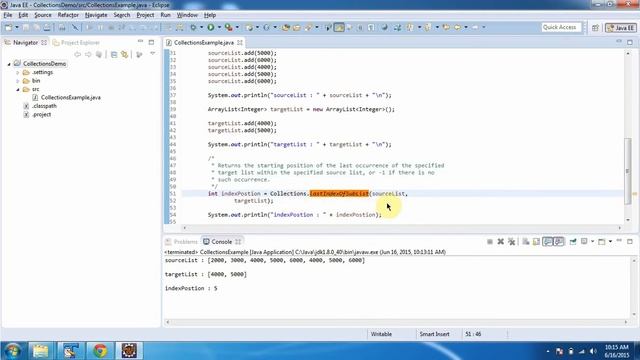Select the bin folder
This screenshot has width=640, height=360.
coord(36,81)
